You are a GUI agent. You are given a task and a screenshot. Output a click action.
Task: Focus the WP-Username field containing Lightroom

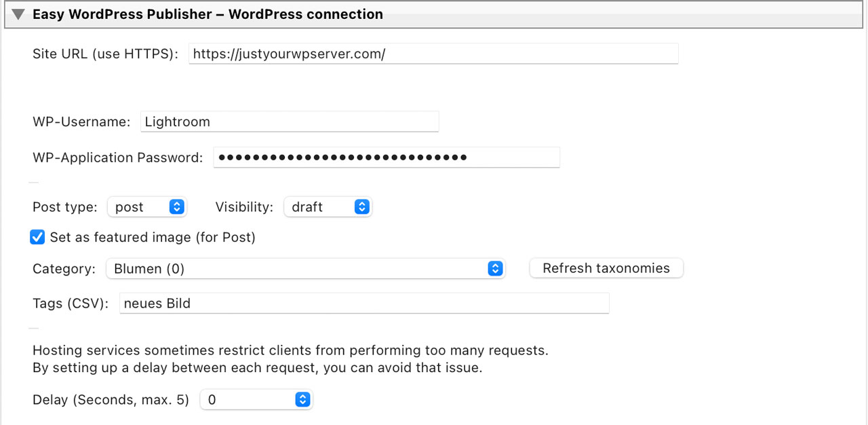pos(290,122)
